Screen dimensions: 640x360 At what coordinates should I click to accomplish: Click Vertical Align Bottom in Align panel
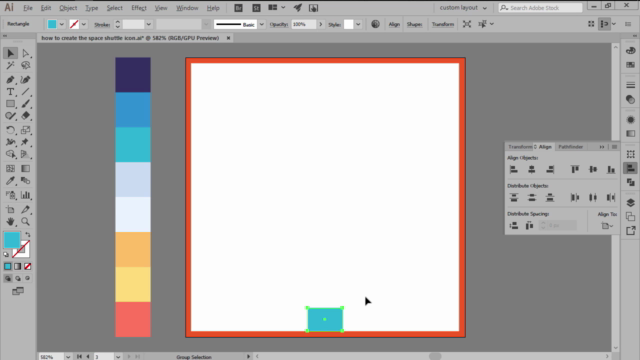(x=611, y=169)
